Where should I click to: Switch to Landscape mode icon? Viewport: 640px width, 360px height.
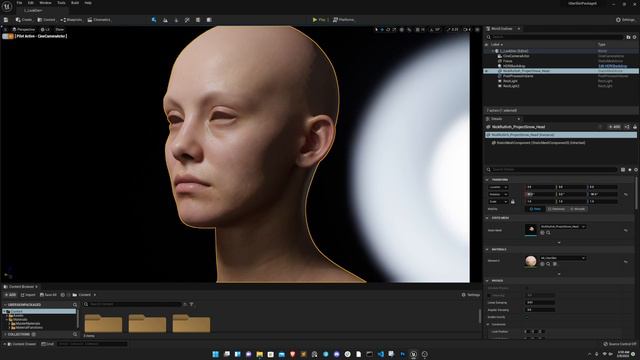pyautogui.click(x=165, y=20)
